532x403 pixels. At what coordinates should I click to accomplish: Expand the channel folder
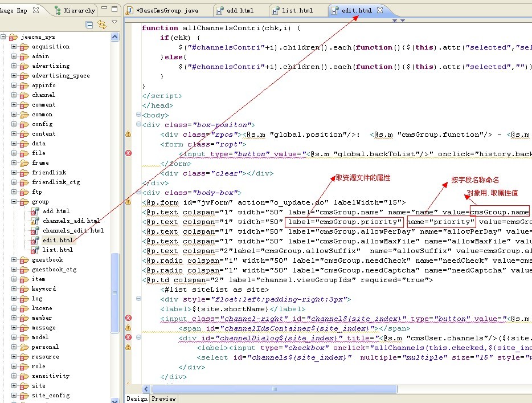coord(14,95)
